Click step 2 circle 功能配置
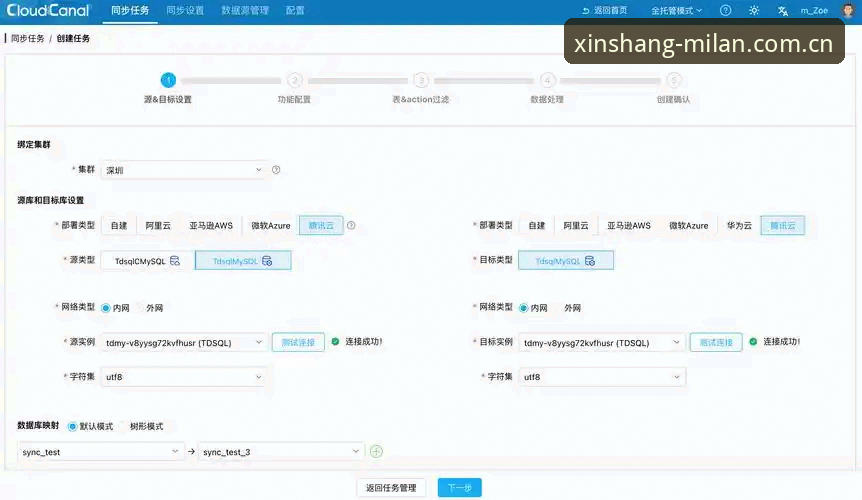This screenshot has height=500, width=862. (x=295, y=80)
